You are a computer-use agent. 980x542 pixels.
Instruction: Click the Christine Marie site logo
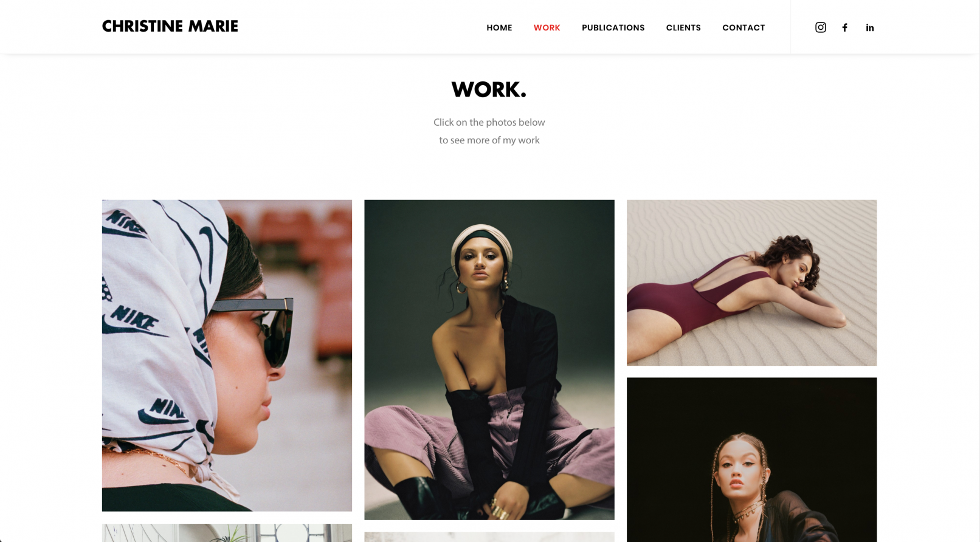tap(170, 26)
